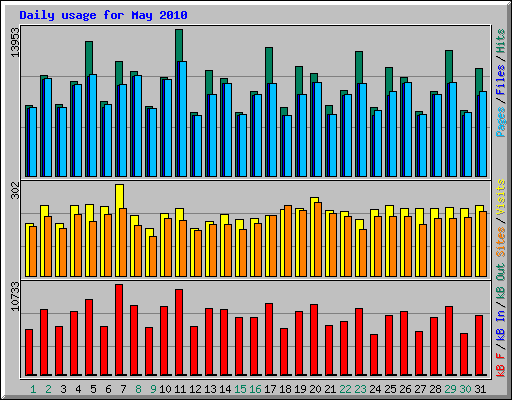Click the orange sites bar for day 18
The height and width of the screenshot is (400, 512).
pos(288,241)
